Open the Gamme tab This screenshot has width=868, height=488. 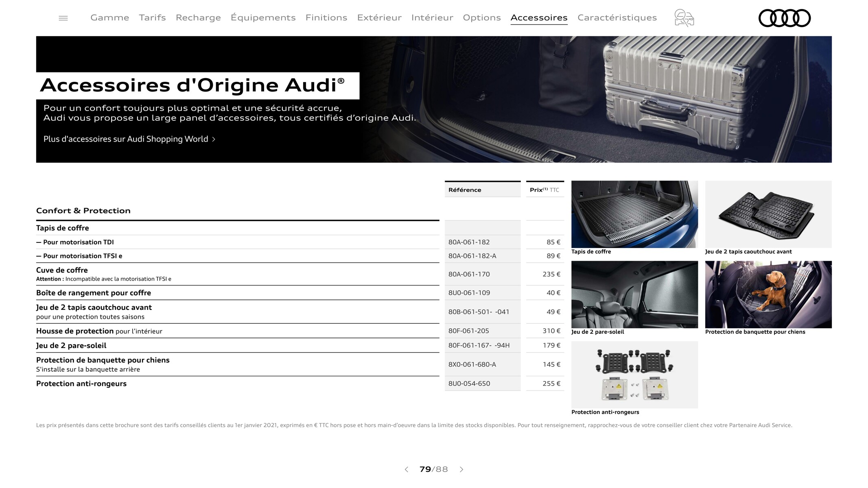(109, 17)
